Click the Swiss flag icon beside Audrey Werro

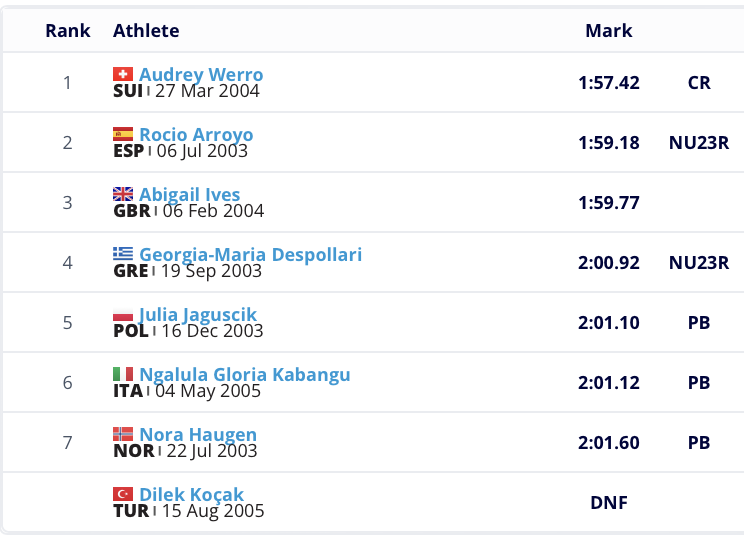click(x=123, y=74)
